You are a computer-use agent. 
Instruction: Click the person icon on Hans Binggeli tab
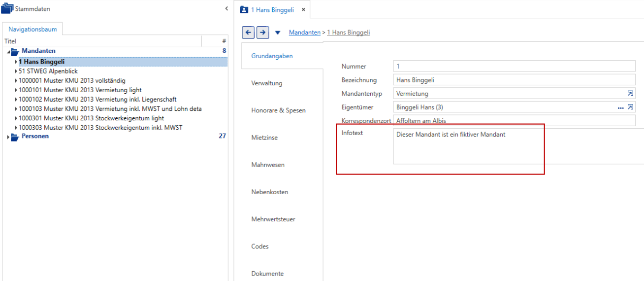(244, 9)
